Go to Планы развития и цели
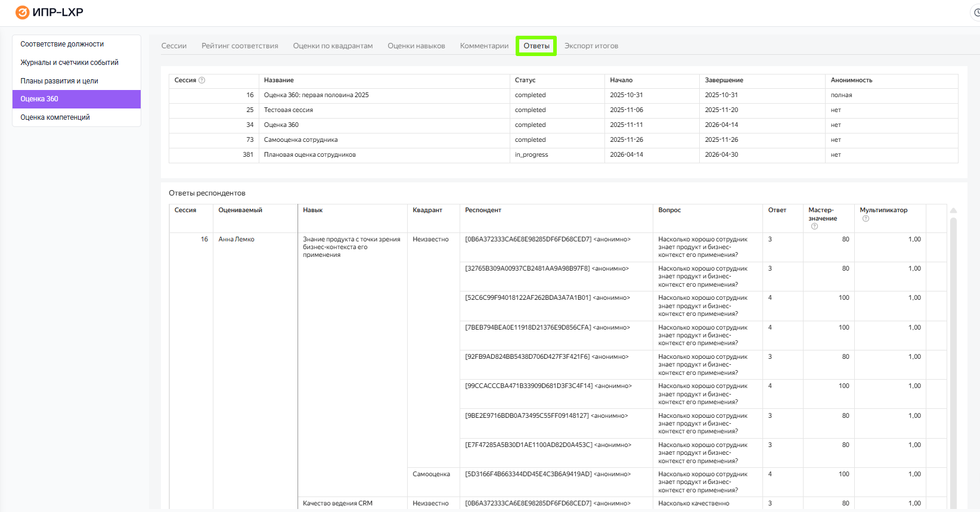 coord(59,81)
